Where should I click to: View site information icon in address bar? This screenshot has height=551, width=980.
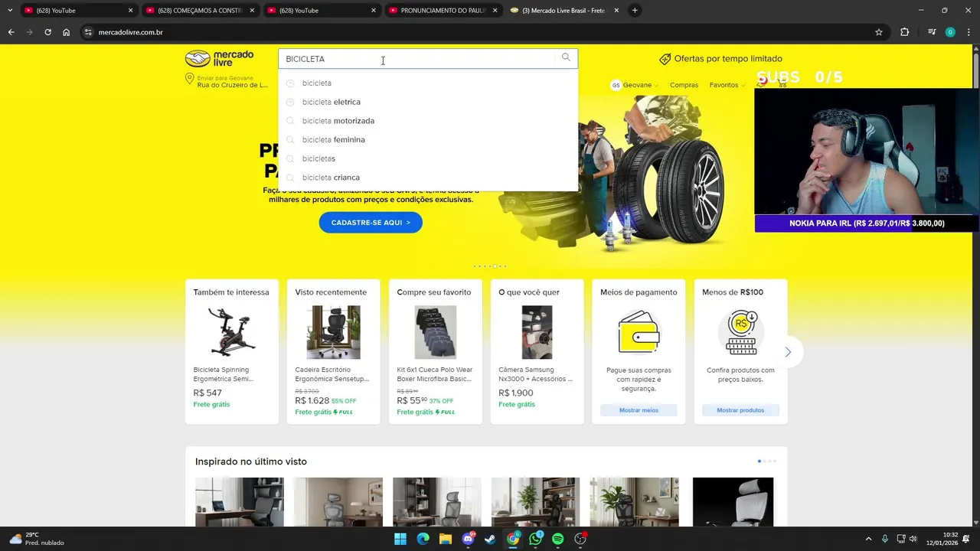coord(88,32)
